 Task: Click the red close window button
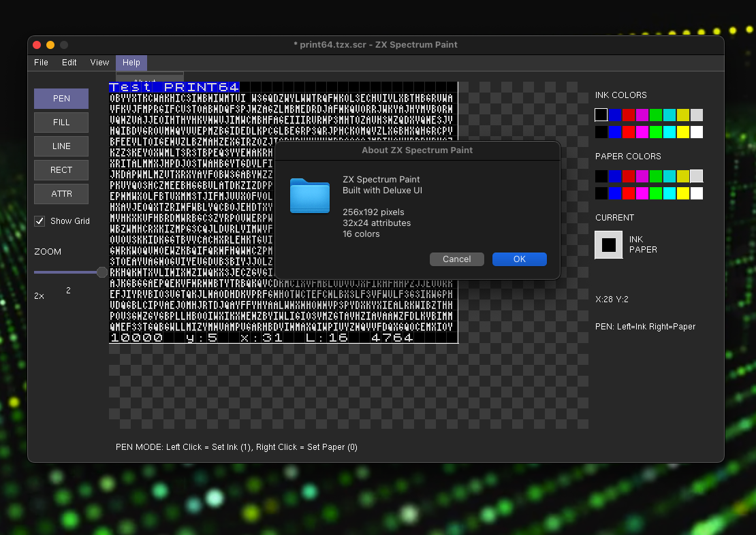tap(37, 45)
